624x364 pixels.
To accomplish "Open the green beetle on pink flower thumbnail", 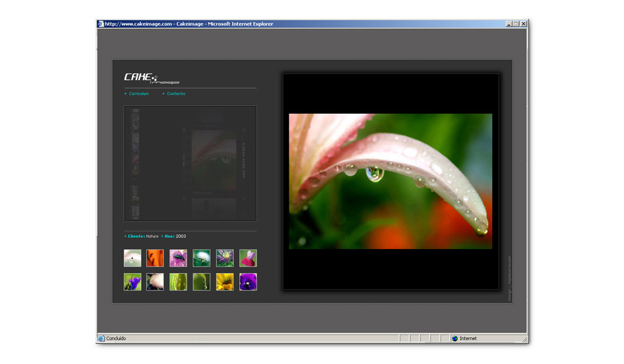I will tap(178, 258).
